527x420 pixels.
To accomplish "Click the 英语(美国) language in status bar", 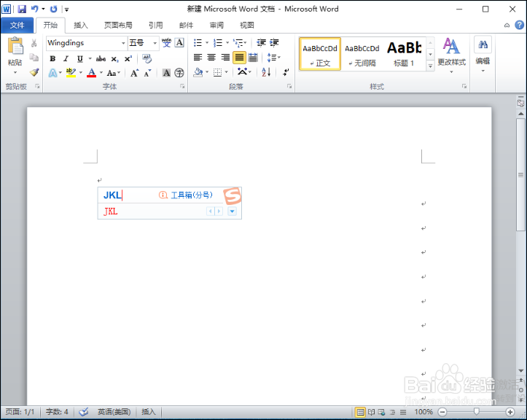I will (x=114, y=411).
